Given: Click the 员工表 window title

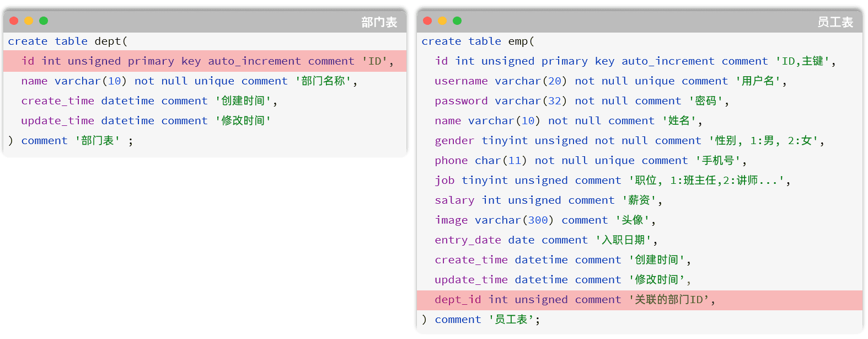Looking at the screenshot, I should 835,22.
